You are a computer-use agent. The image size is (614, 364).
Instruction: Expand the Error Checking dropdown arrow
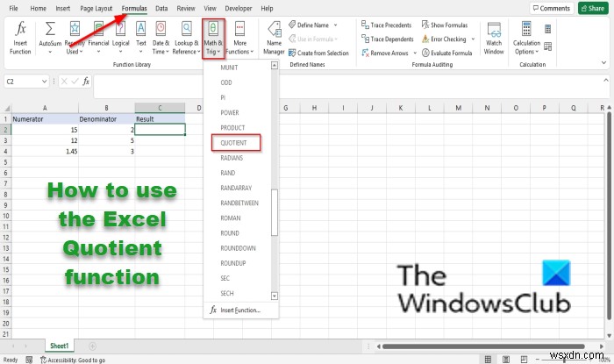[473, 39]
